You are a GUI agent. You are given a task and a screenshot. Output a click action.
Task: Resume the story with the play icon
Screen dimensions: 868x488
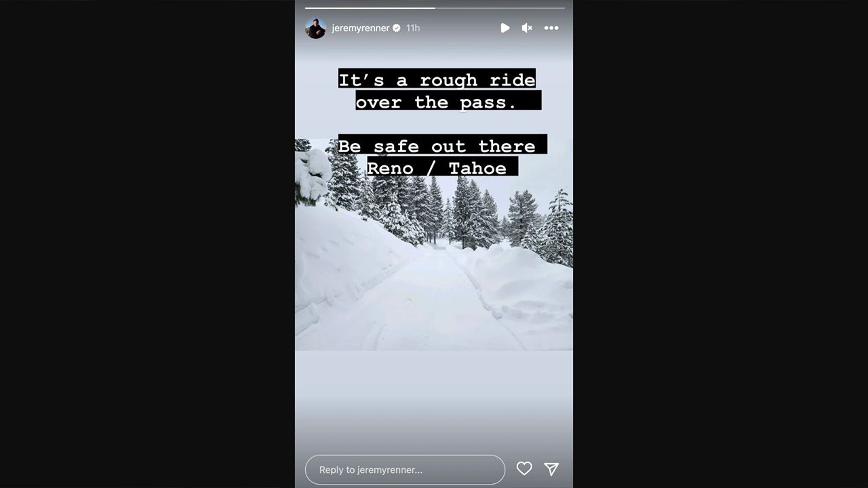(505, 28)
